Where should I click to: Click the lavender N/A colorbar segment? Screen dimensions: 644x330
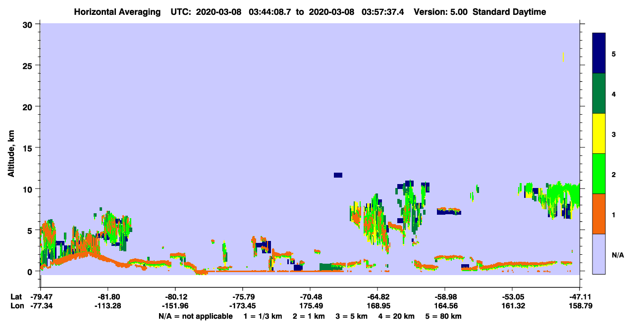pos(599,254)
